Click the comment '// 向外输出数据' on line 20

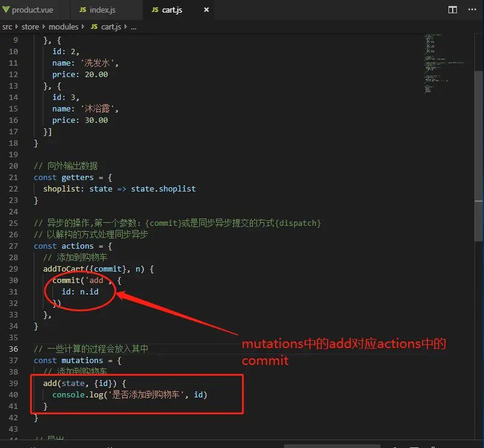pyautogui.click(x=66, y=166)
